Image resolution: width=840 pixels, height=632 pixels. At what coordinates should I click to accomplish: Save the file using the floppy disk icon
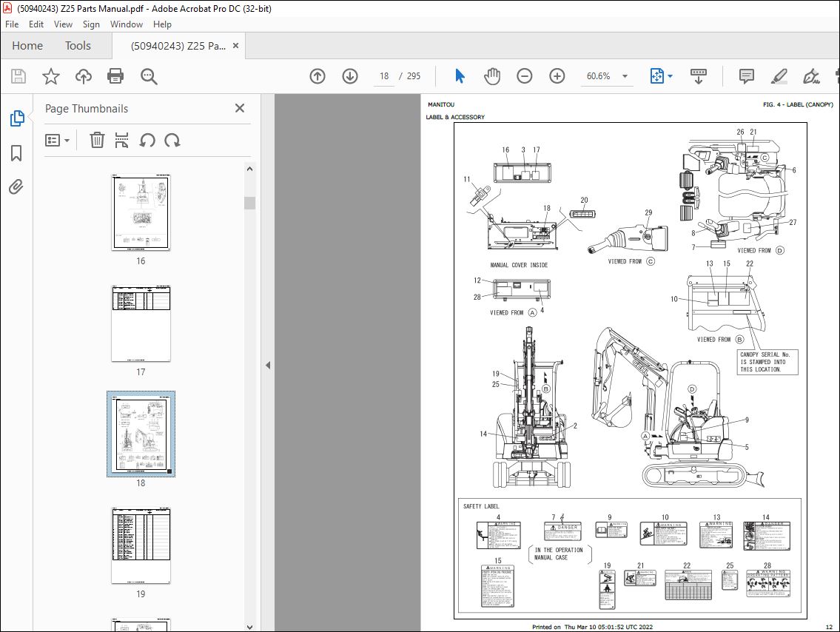coord(19,76)
